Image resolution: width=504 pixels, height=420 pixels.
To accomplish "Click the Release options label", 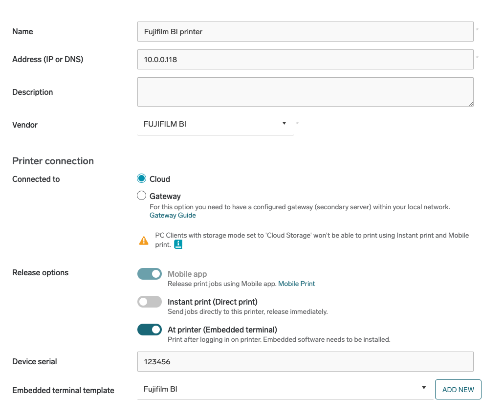I will [x=40, y=273].
